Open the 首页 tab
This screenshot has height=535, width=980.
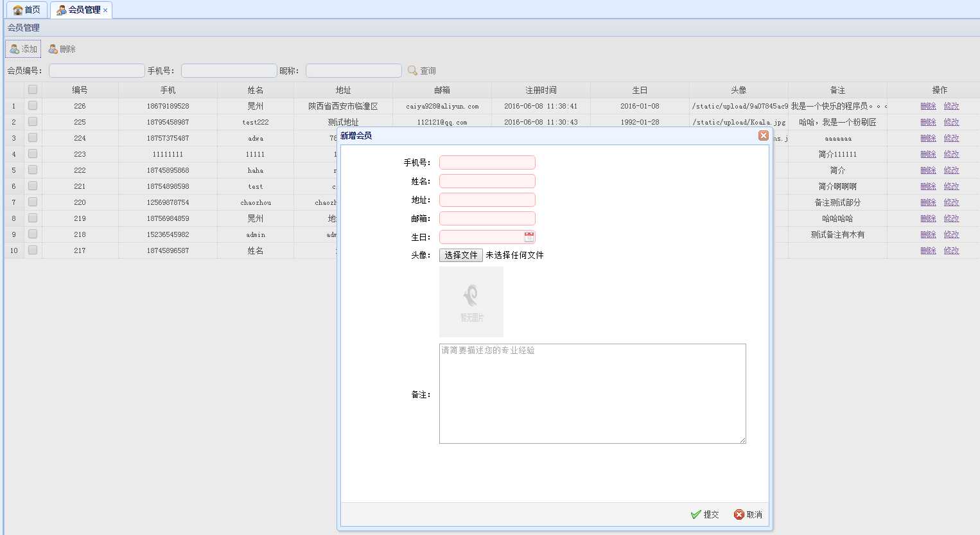click(26, 10)
